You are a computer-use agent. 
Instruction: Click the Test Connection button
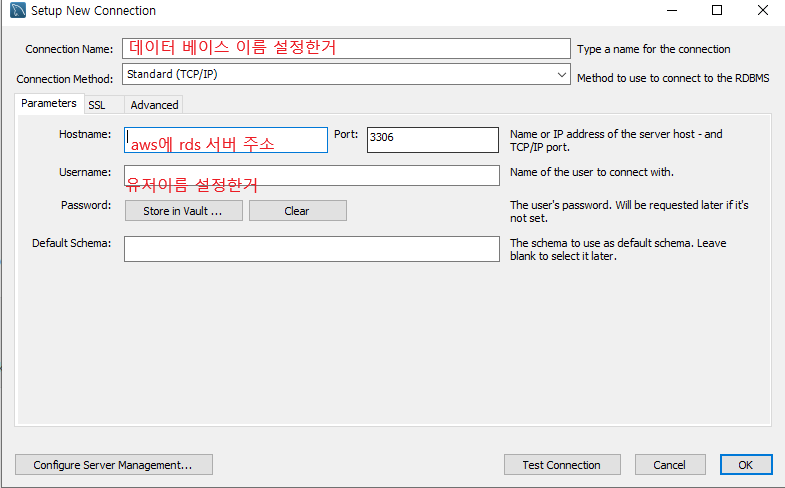pos(562,465)
